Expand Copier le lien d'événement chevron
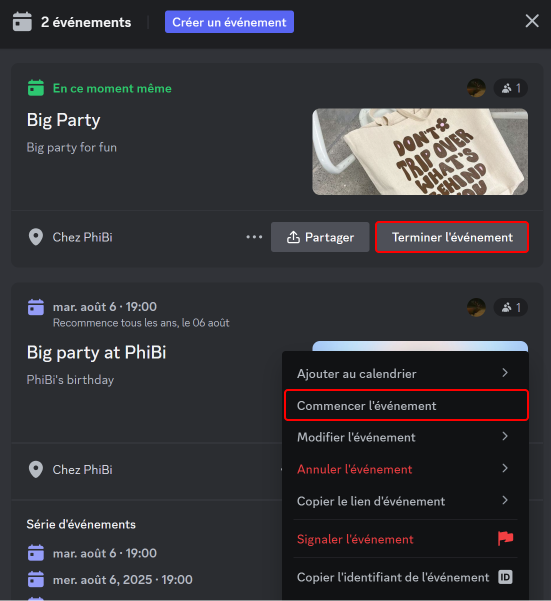Viewport: 551px width, 601px height. (505, 500)
